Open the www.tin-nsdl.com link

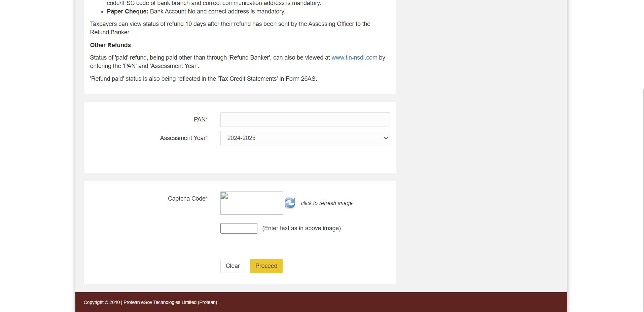(354, 58)
